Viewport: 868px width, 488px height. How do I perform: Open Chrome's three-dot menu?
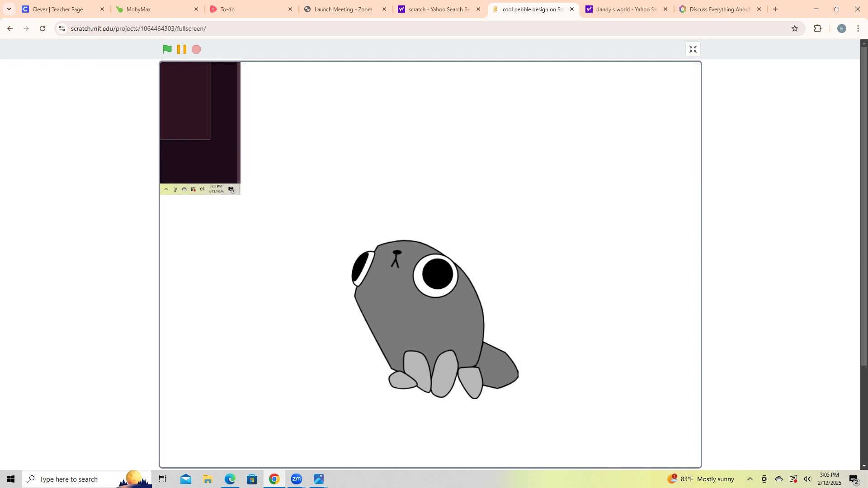[x=858, y=28]
